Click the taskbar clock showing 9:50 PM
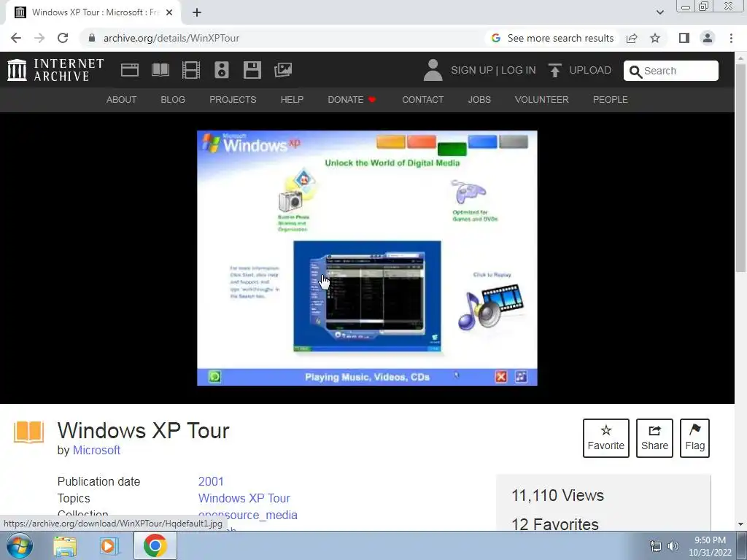 710,546
